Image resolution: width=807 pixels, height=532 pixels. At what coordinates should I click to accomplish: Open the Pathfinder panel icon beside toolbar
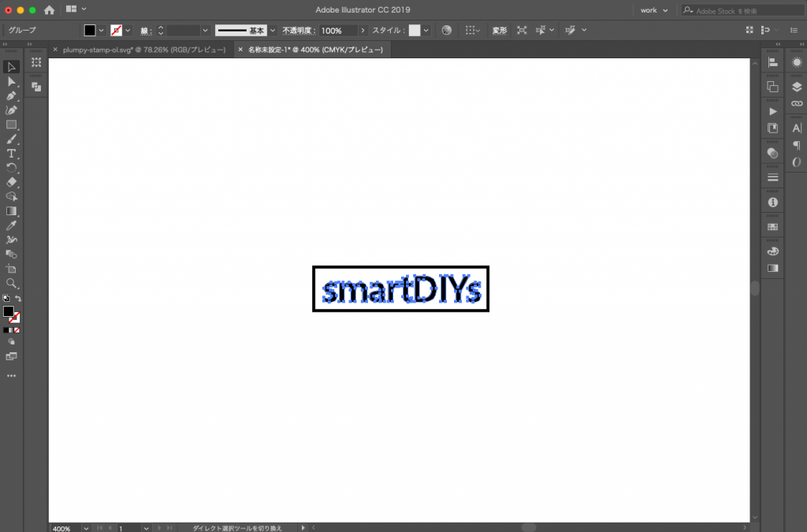[x=36, y=87]
